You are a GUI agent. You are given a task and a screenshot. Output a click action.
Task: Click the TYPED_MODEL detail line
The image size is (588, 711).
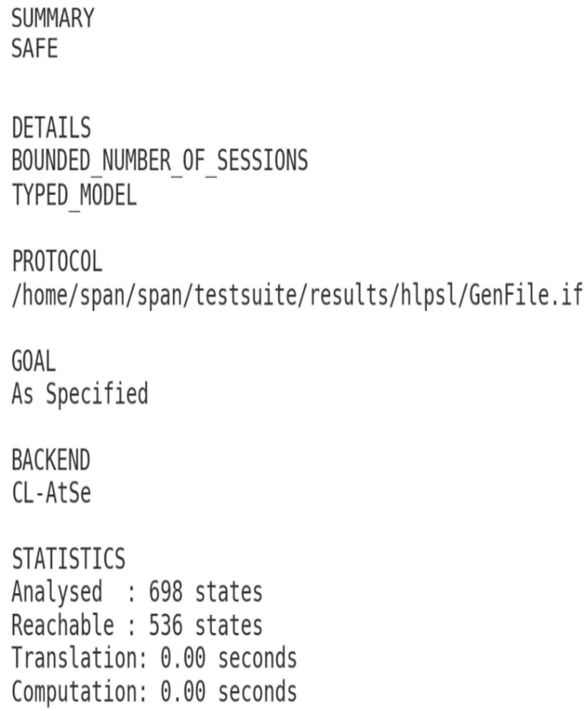pos(74,195)
